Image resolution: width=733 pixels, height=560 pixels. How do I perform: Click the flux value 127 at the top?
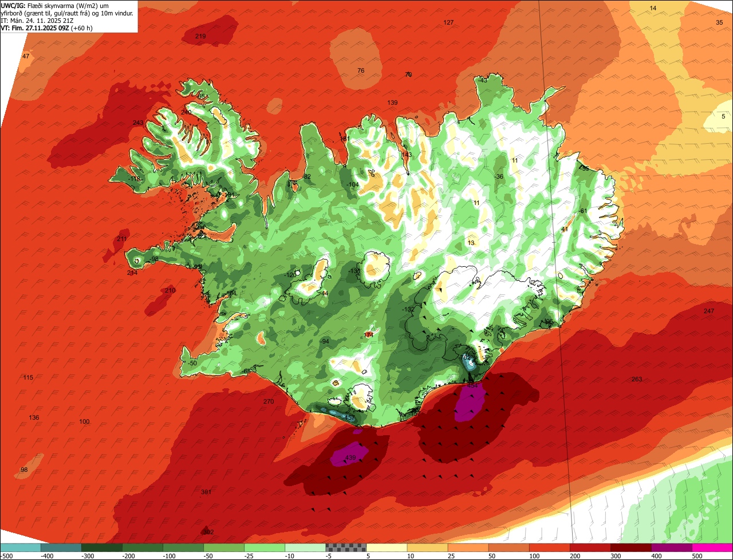tap(448, 22)
